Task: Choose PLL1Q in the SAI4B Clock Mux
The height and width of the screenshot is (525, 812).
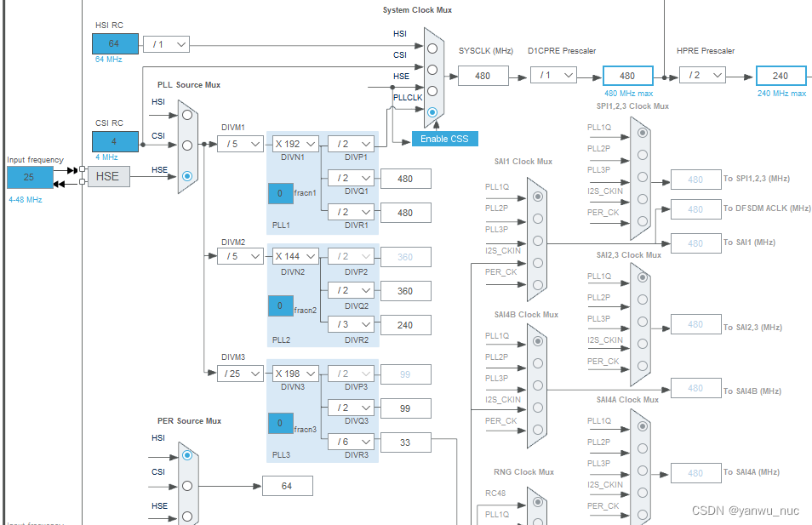Action: pos(538,341)
